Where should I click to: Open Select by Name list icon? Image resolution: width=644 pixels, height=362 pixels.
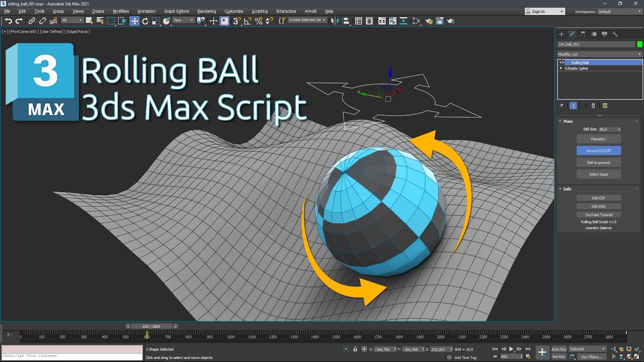coord(100,21)
